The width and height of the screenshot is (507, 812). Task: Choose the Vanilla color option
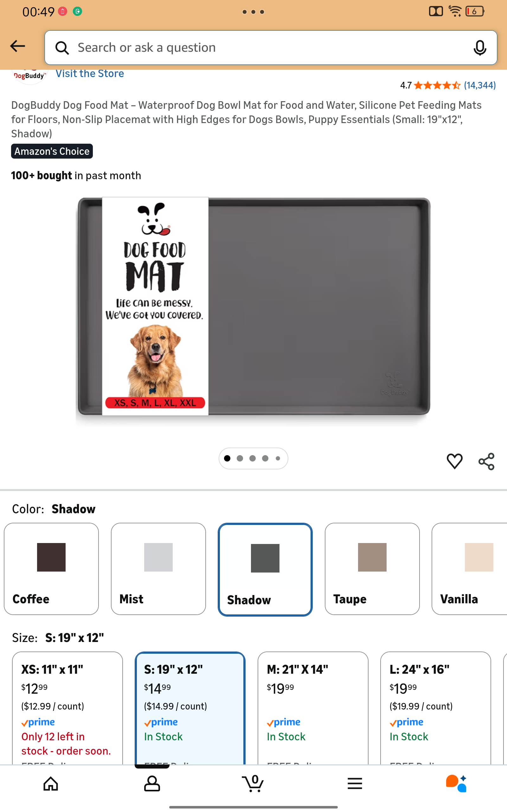coord(469,569)
